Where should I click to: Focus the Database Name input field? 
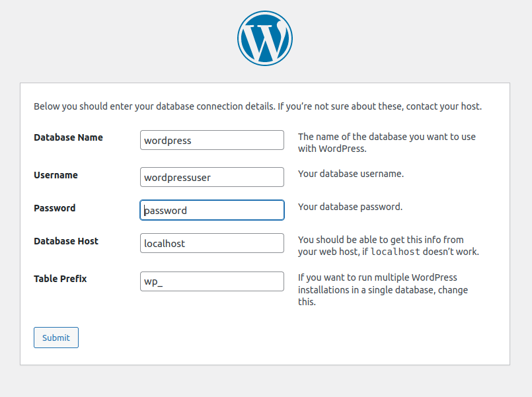point(211,140)
